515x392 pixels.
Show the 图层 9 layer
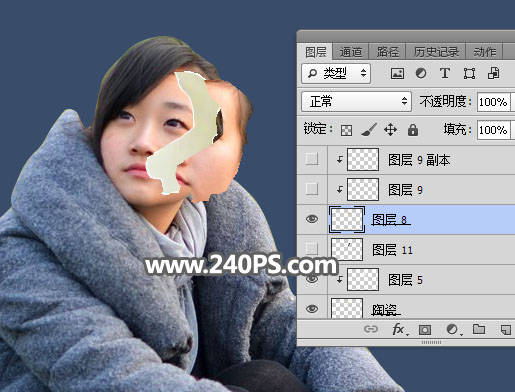click(312, 189)
